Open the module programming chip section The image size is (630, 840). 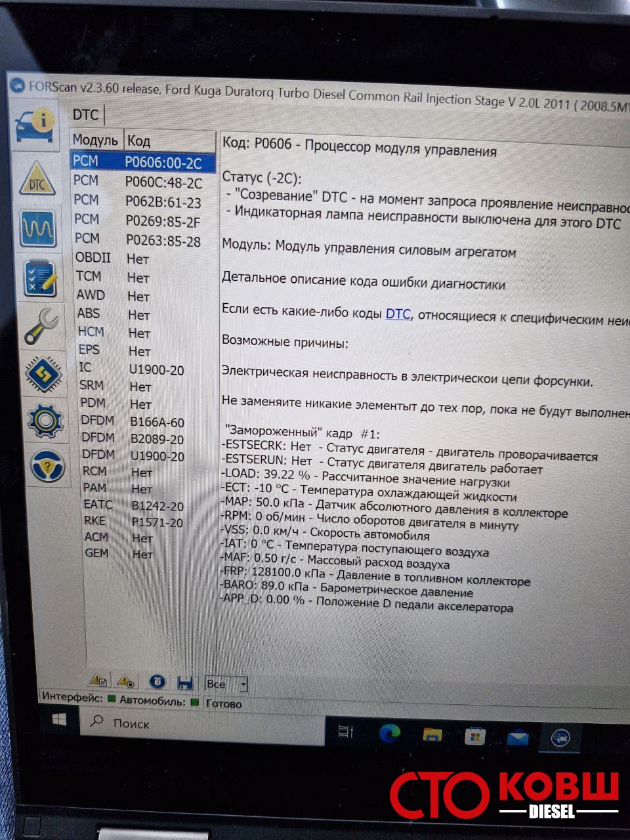pyautogui.click(x=43, y=373)
